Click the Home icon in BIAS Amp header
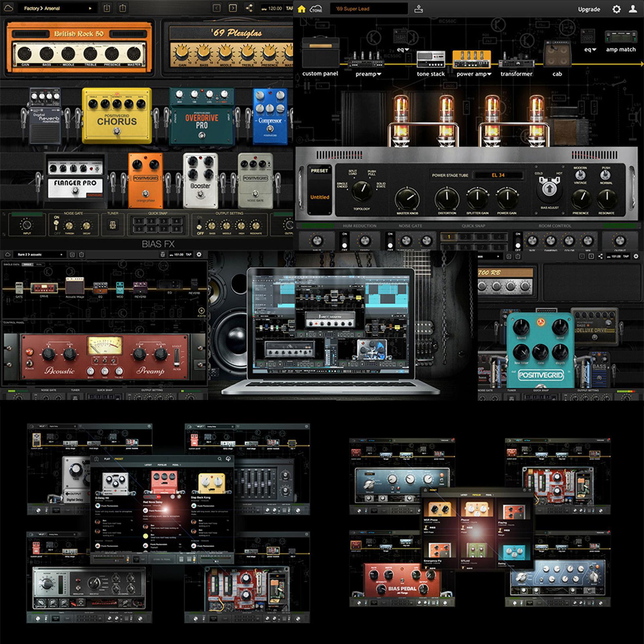The width and height of the screenshot is (644, 644). pyautogui.click(x=302, y=9)
